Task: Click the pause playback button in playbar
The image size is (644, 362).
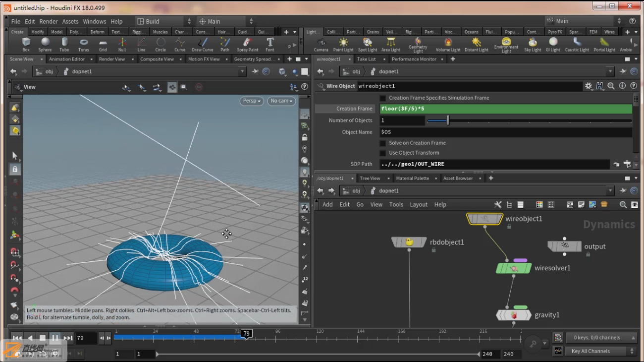Action: pyautogui.click(x=55, y=338)
